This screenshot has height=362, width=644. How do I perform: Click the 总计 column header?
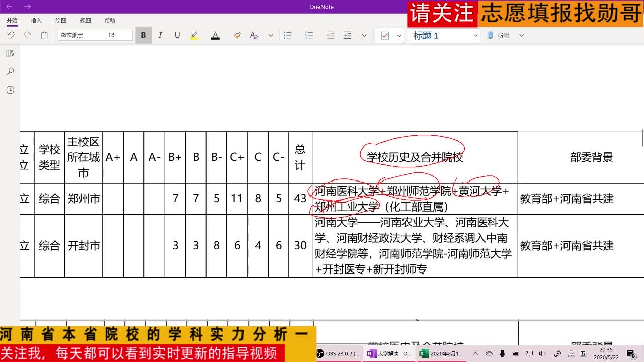click(300, 157)
